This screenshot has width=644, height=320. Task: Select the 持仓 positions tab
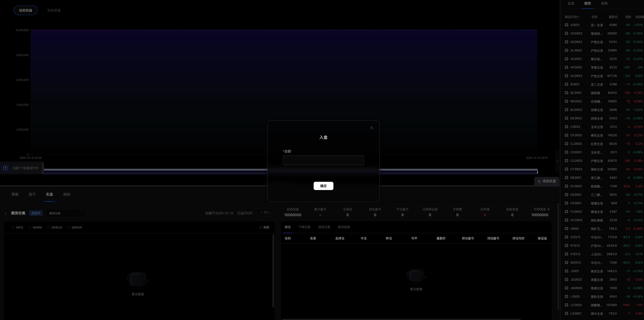[x=287, y=227]
